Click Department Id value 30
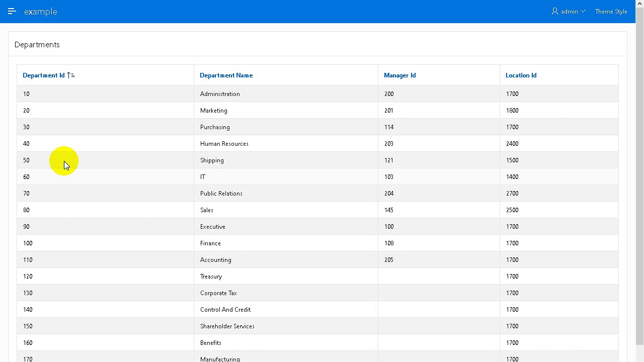 [x=26, y=127]
